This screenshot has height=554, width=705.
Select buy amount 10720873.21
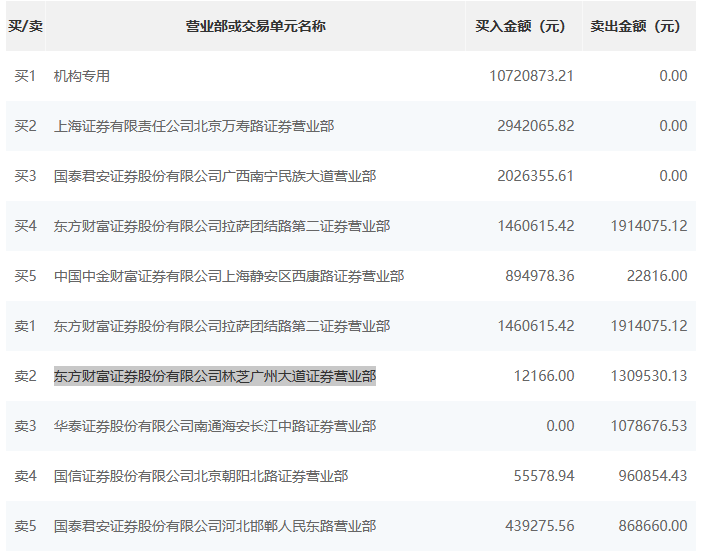click(531, 76)
